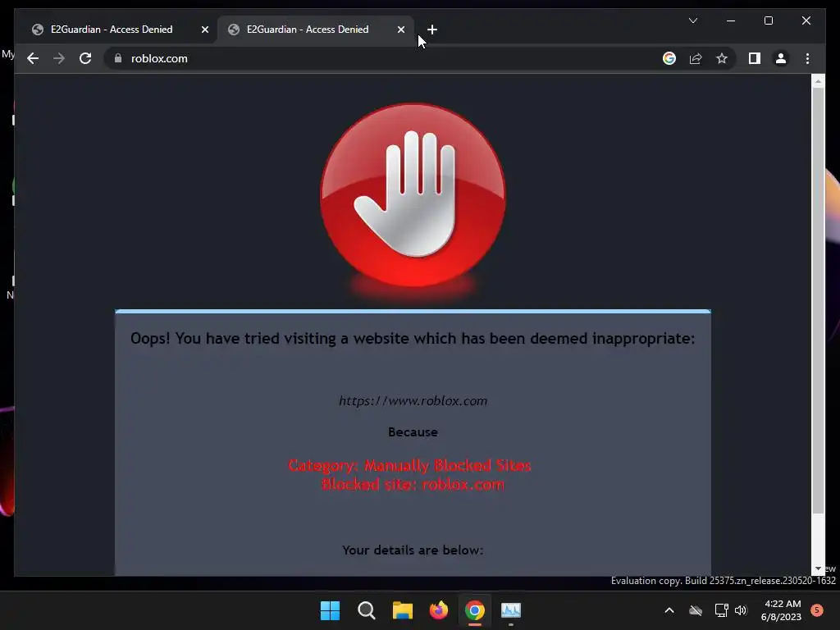This screenshot has height=630, width=840.
Task: Click the scrollbar down arrow
Action: click(x=818, y=569)
